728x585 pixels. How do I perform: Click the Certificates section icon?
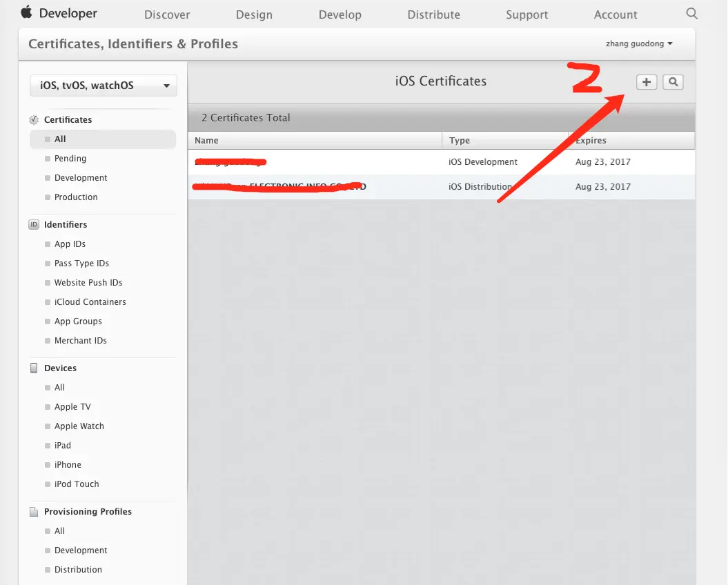(34, 120)
